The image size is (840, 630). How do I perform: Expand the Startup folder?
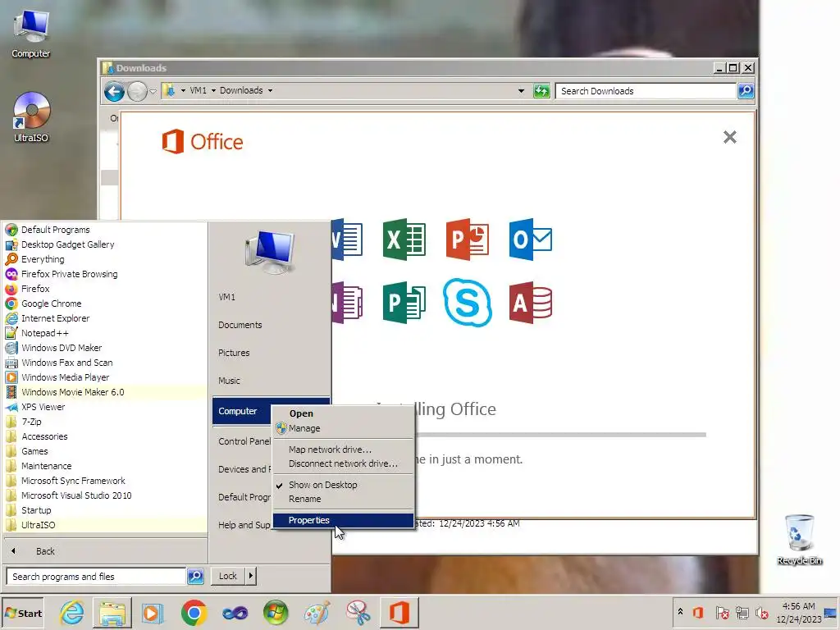tap(36, 510)
